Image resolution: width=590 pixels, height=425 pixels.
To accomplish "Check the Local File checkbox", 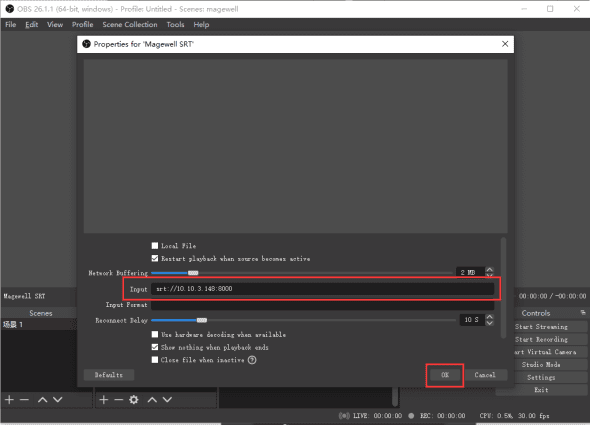I will pyautogui.click(x=155, y=246).
